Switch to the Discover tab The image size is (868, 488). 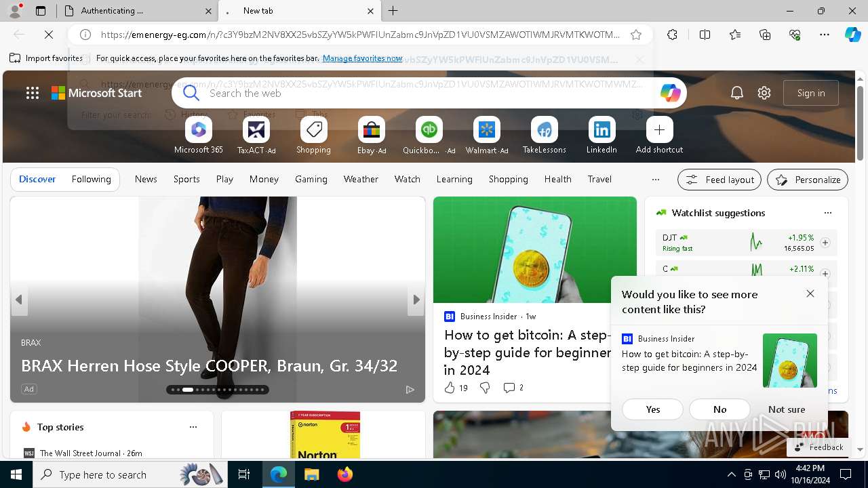(37, 179)
